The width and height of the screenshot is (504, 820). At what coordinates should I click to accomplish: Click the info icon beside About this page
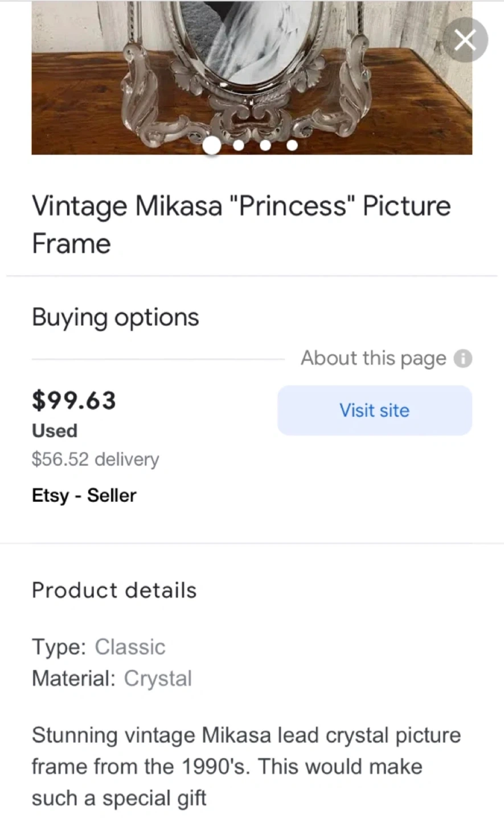click(463, 359)
